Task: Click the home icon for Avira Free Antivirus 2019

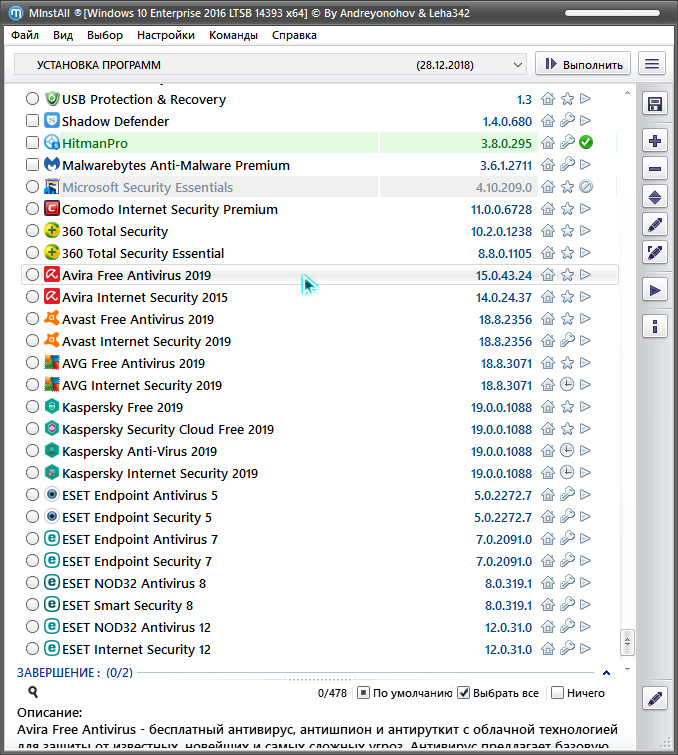Action: coord(548,275)
